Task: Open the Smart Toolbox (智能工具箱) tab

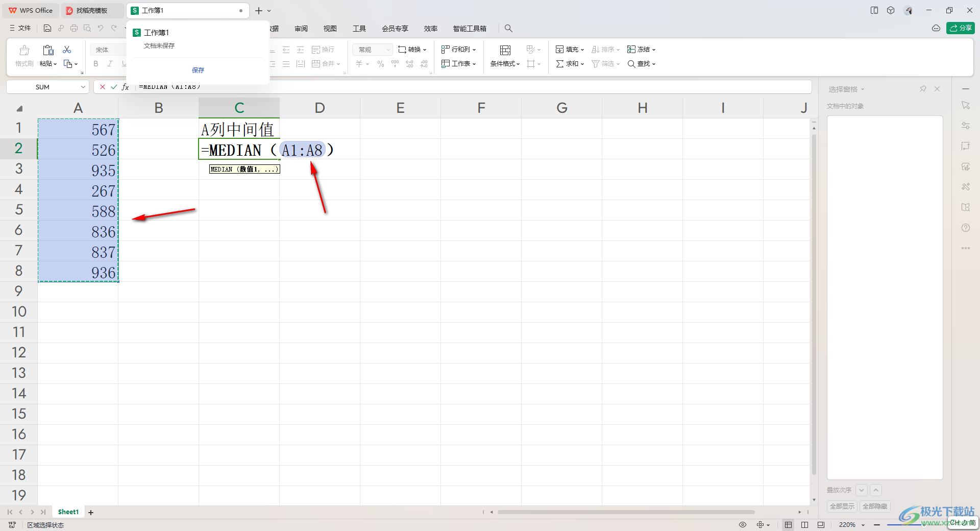Action: coord(470,29)
